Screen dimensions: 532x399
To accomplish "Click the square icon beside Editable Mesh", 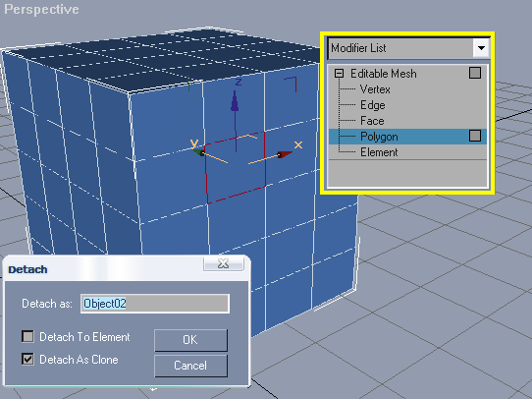I will click(475, 73).
